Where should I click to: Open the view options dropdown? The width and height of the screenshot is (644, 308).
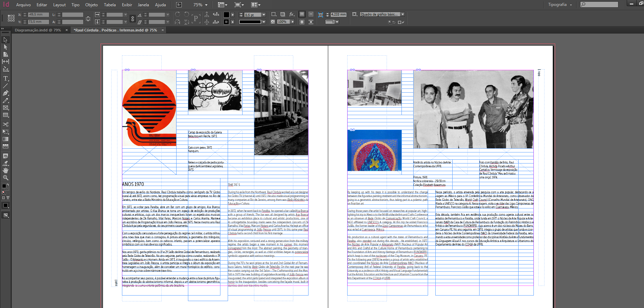pos(222,5)
